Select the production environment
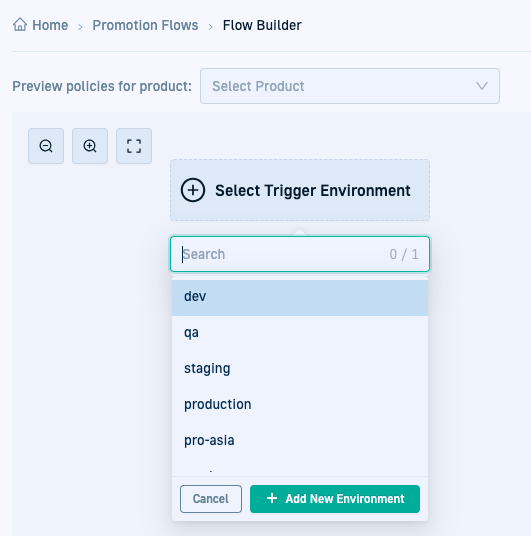 (300, 404)
